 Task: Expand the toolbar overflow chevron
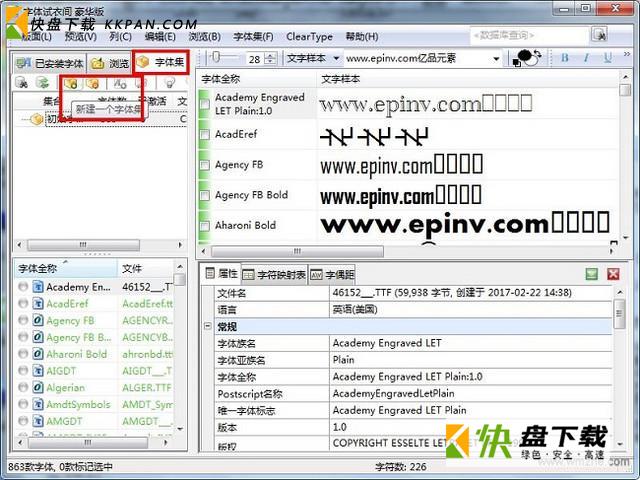(x=627, y=54)
